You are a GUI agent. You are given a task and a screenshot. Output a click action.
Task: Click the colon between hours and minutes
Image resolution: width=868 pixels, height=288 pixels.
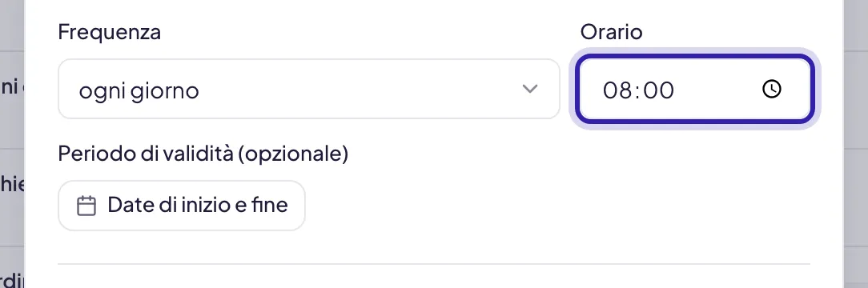click(x=637, y=90)
